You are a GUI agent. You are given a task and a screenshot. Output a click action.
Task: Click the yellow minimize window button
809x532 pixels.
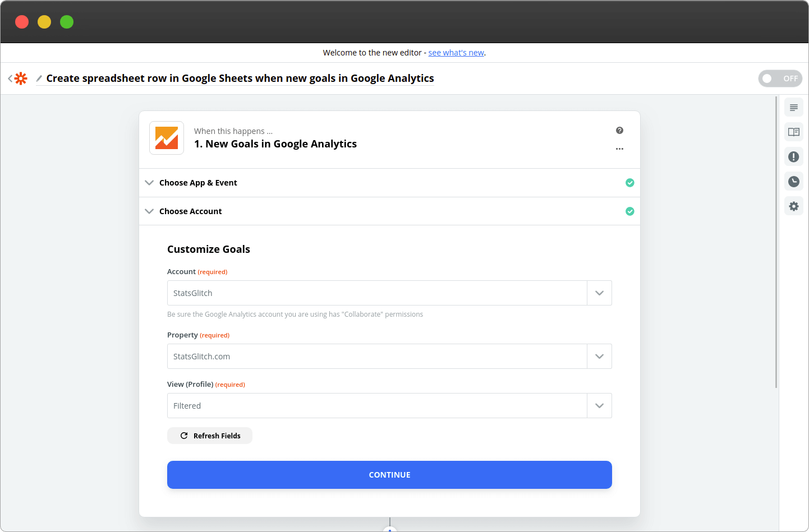pyautogui.click(x=44, y=22)
